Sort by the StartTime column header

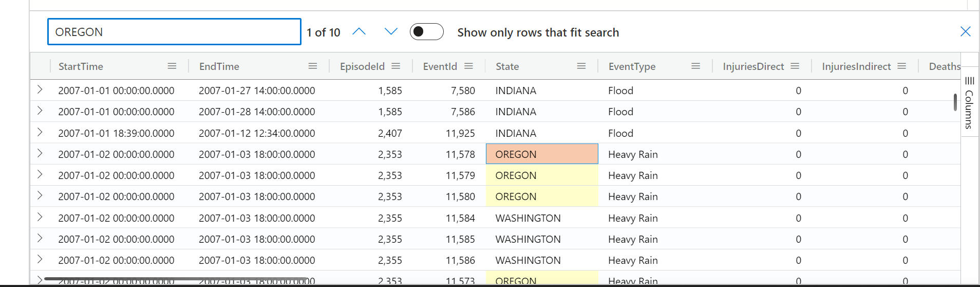click(81, 66)
